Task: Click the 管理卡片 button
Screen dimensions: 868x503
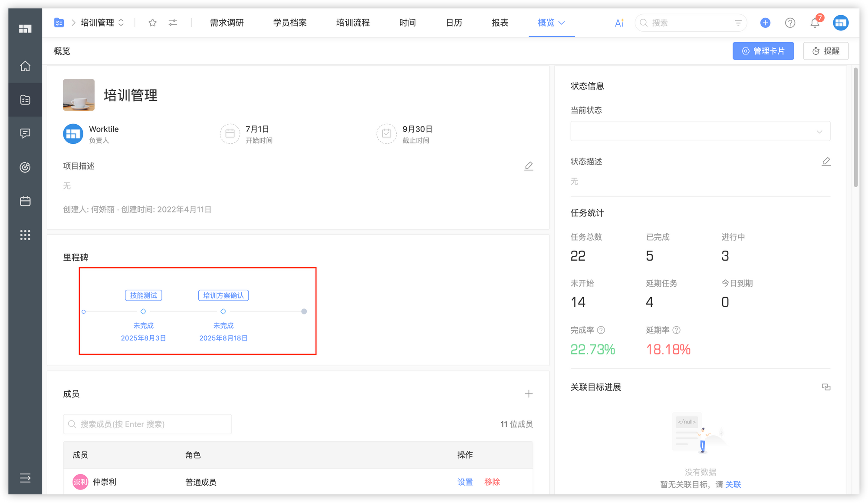Action: 763,51
